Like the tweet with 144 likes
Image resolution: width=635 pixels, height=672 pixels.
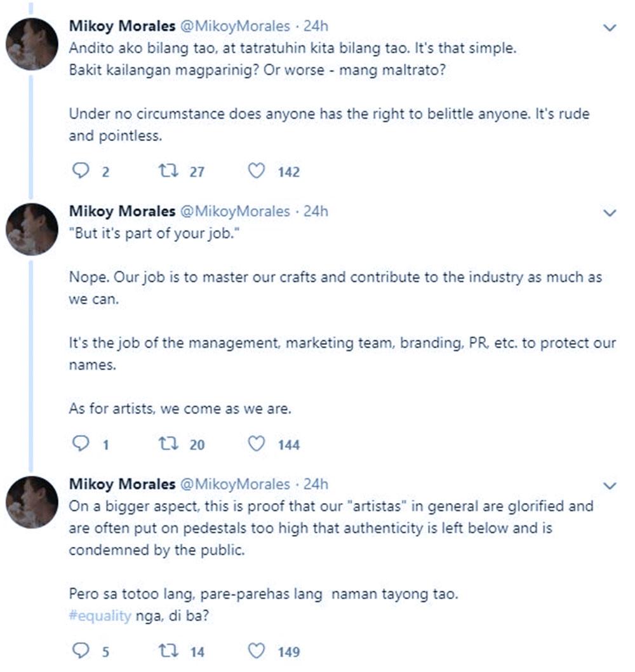pyautogui.click(x=256, y=444)
